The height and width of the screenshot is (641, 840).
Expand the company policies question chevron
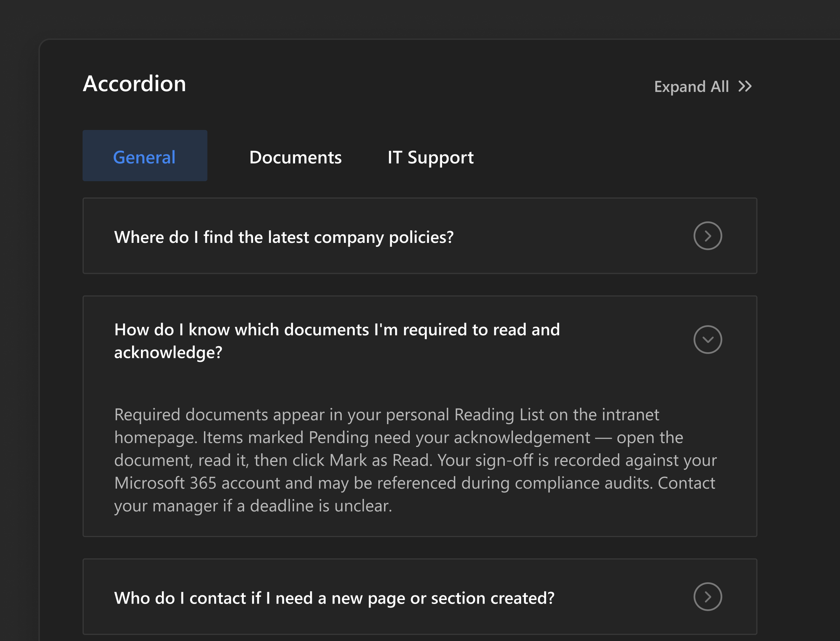[x=708, y=236]
